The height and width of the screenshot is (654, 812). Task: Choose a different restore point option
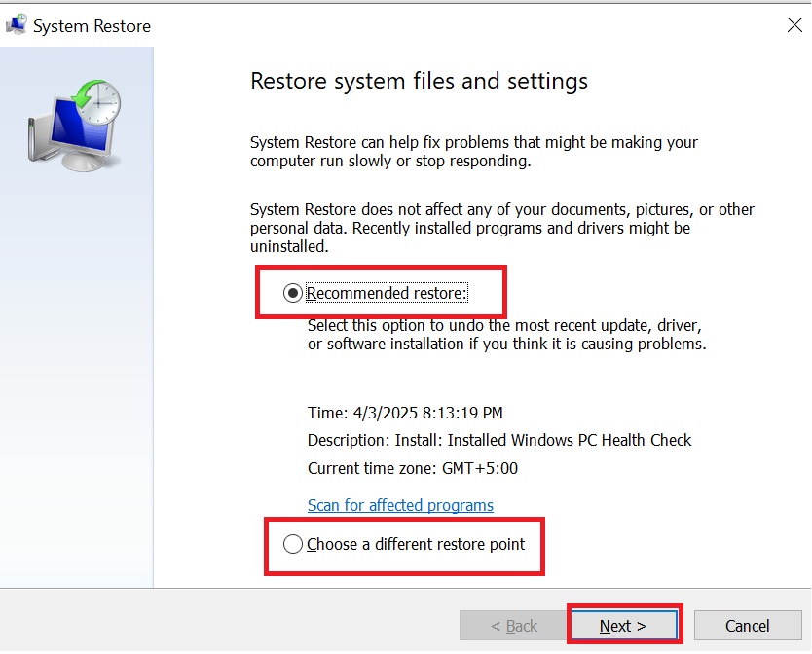click(293, 544)
